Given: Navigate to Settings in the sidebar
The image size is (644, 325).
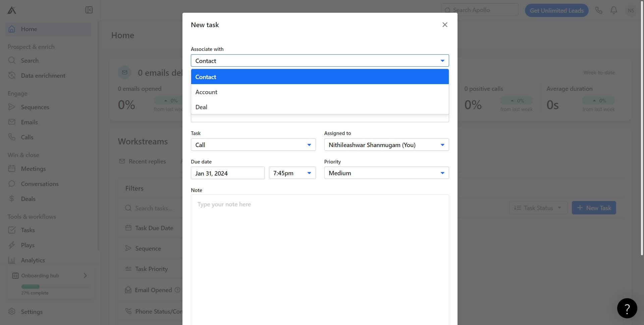Looking at the screenshot, I should 12,312.
